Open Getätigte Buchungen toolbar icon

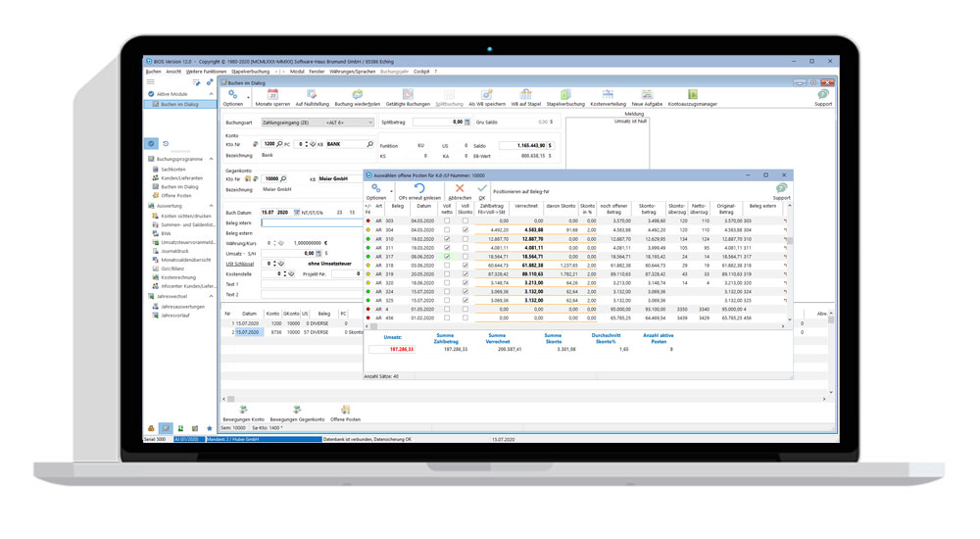[408, 94]
